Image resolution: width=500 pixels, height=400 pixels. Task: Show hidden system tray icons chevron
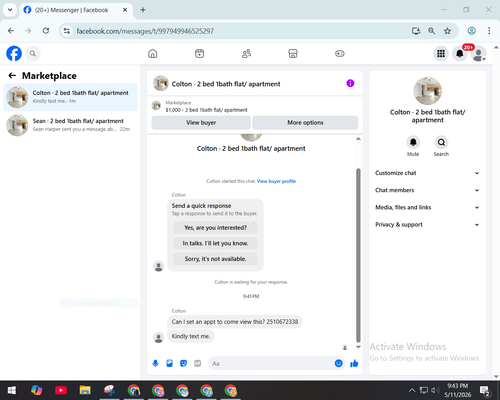click(x=412, y=390)
